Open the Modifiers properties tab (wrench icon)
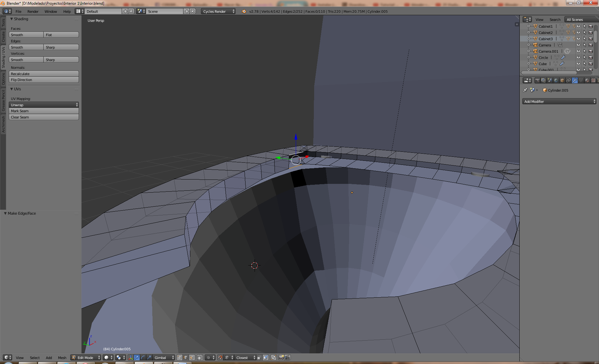599x364 pixels. click(575, 80)
